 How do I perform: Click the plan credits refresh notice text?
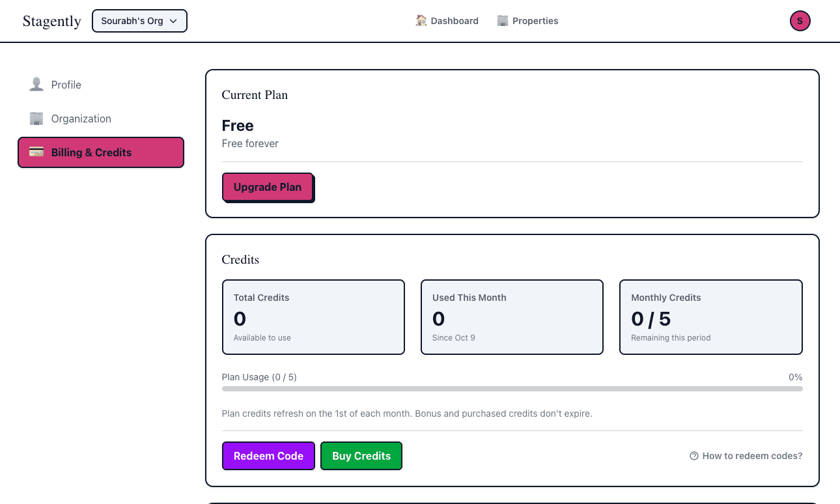coord(407,413)
